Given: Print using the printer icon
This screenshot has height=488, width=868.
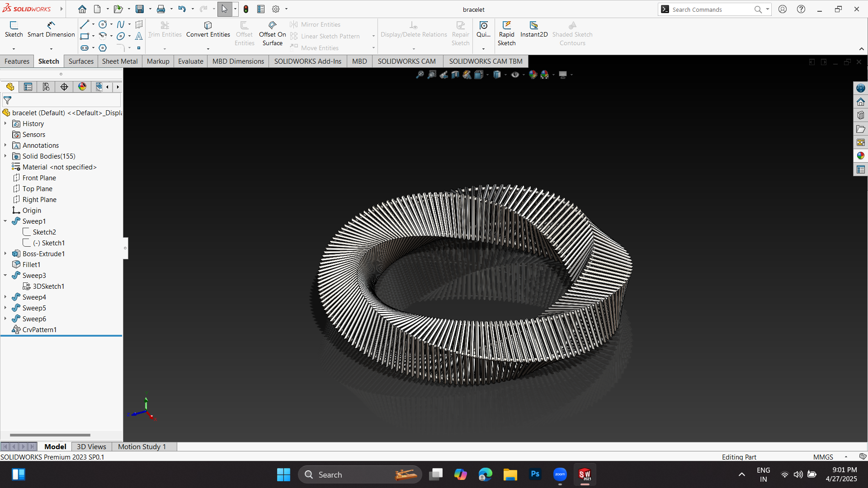Looking at the screenshot, I should click(160, 9).
